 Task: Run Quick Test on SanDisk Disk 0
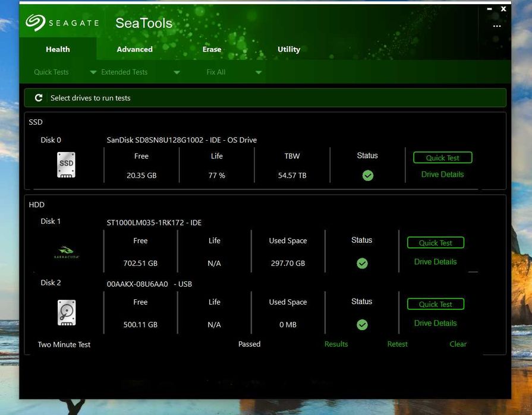442,157
